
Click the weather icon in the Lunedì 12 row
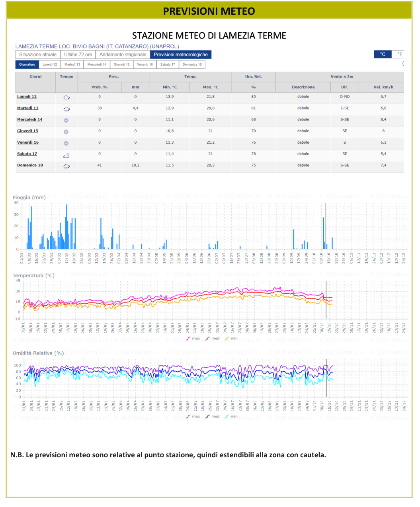pyautogui.click(x=66, y=97)
